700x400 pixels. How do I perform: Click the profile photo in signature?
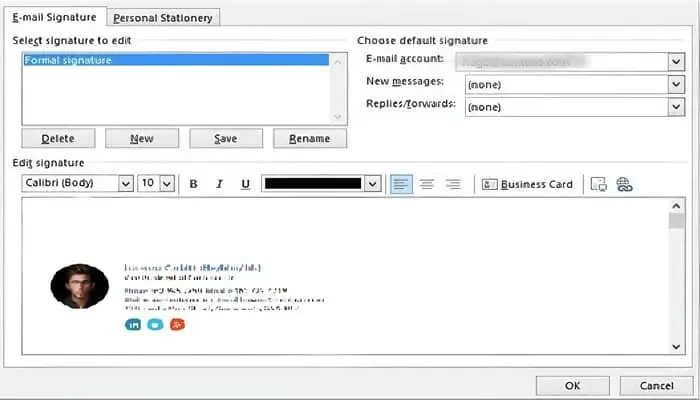click(79, 286)
